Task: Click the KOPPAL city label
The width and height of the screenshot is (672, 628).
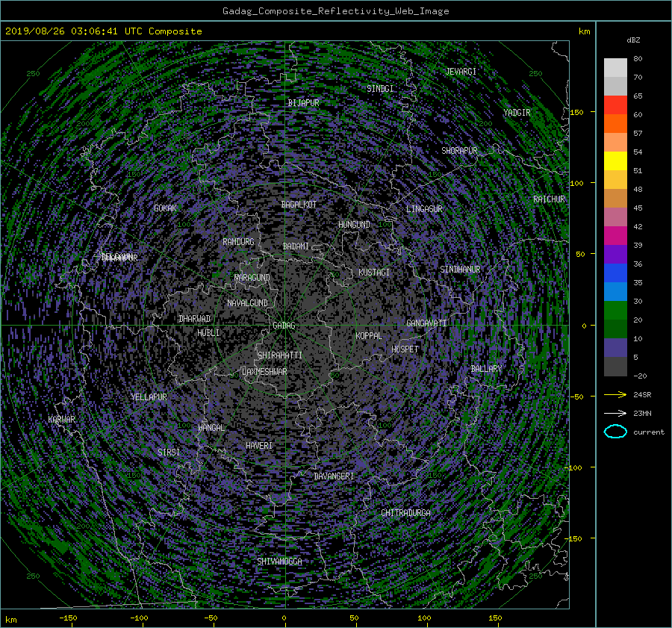Action: (369, 336)
